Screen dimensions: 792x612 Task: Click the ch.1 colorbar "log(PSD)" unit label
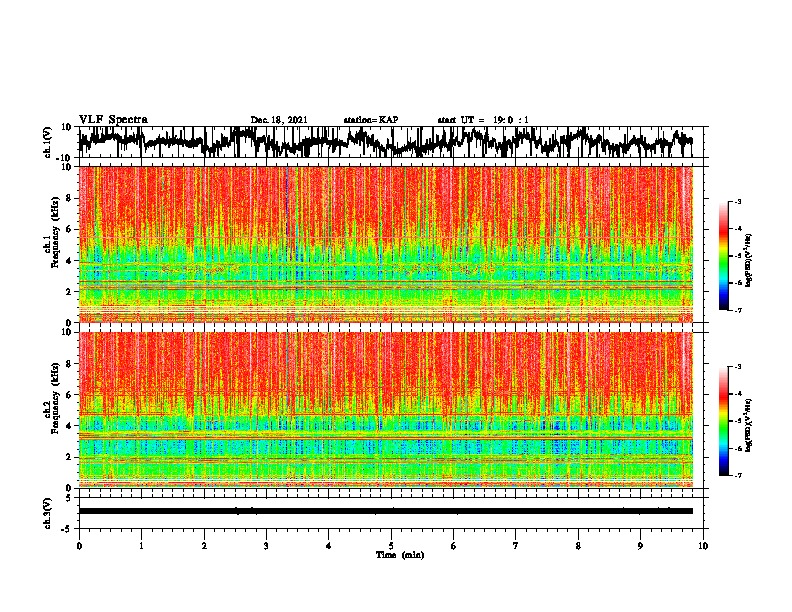pyautogui.click(x=749, y=261)
